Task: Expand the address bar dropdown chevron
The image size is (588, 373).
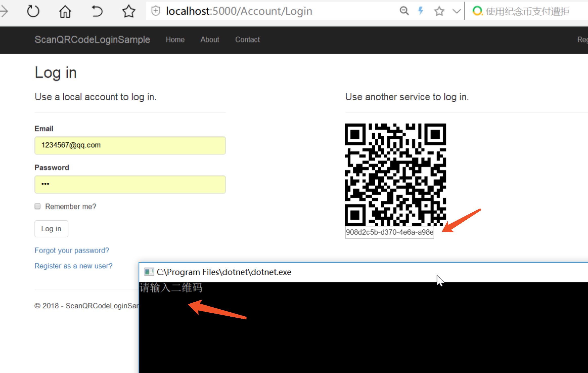Action: coord(457,11)
